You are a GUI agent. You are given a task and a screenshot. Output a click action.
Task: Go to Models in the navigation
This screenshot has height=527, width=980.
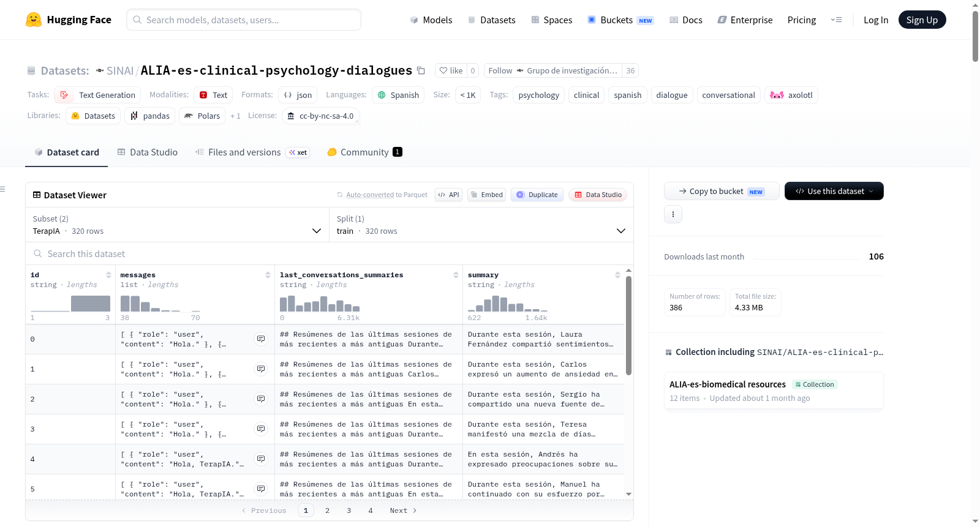point(431,20)
